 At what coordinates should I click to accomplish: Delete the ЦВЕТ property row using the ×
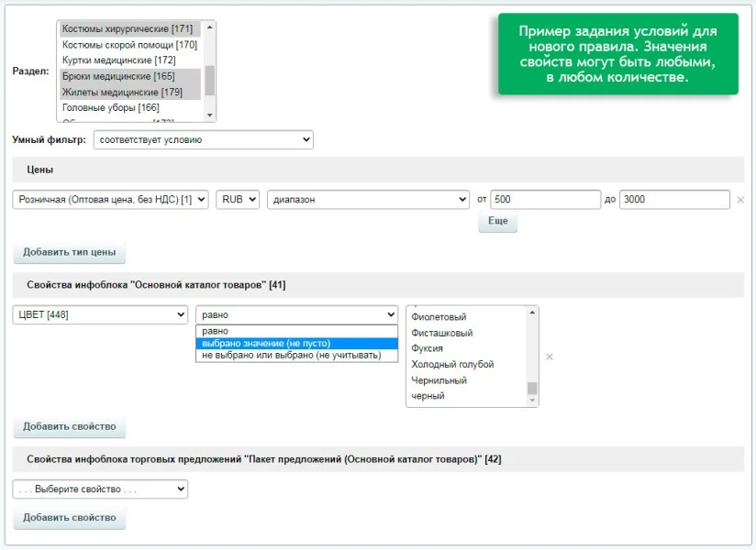click(550, 357)
